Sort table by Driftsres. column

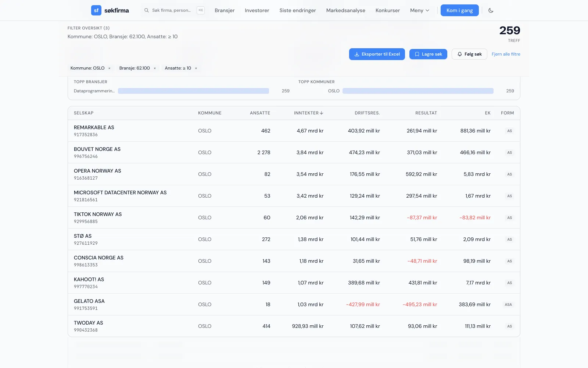coord(367,113)
